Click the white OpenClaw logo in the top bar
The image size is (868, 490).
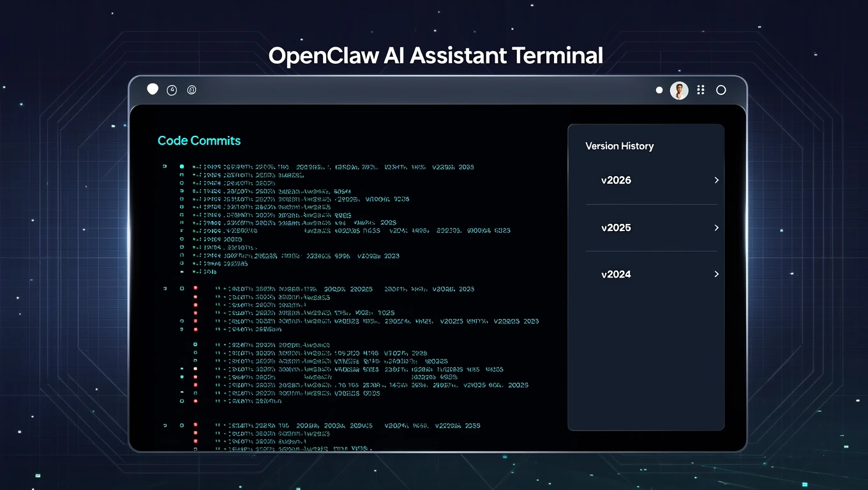coord(153,89)
